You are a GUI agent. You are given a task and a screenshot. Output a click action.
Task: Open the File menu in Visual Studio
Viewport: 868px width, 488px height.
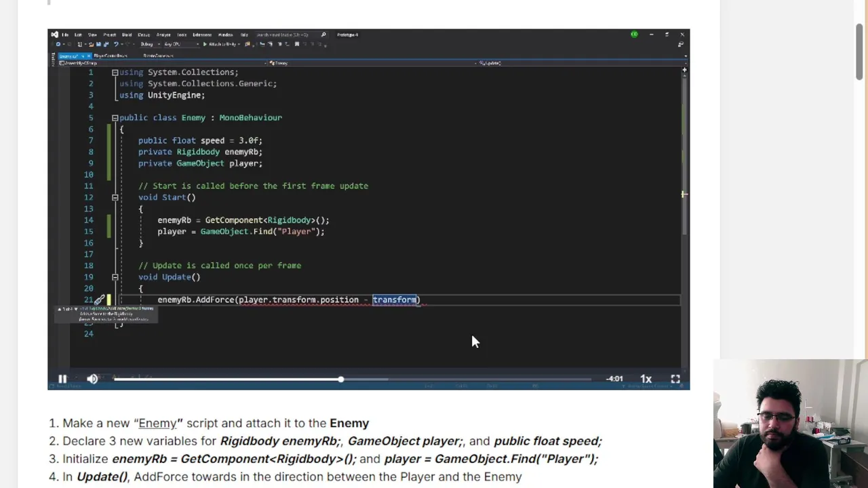65,35
